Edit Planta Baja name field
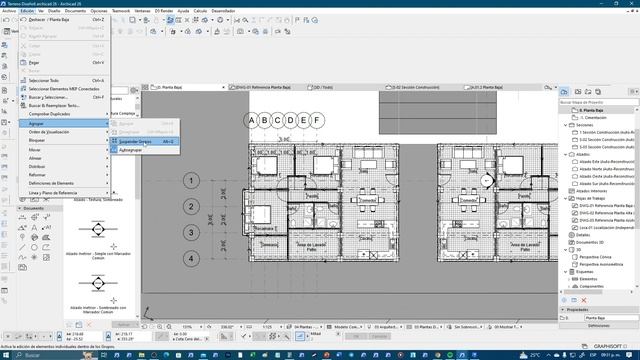This screenshot has height=360, width=640. 611,318
